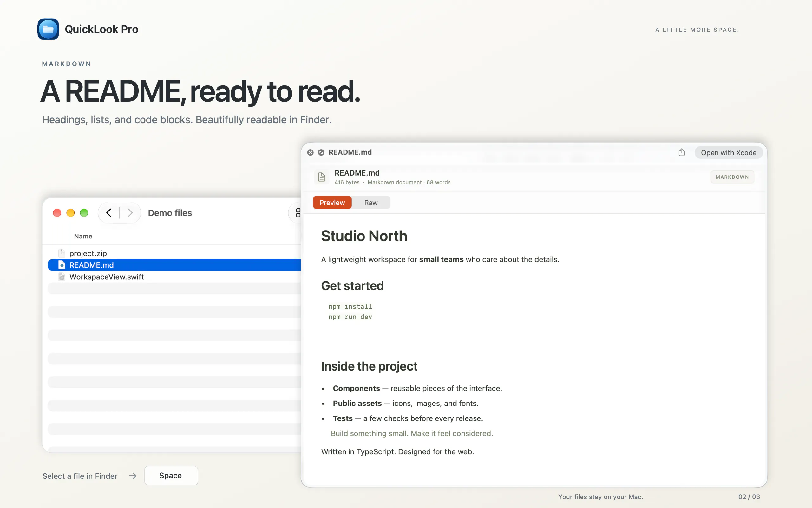Image resolution: width=812 pixels, height=508 pixels.
Task: Click the 'A lightweight workspace' paragraph
Action: [440, 259]
